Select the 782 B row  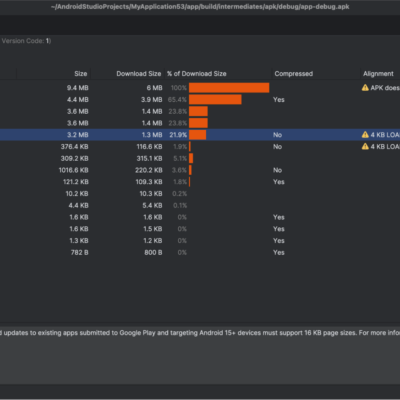click(x=200, y=252)
